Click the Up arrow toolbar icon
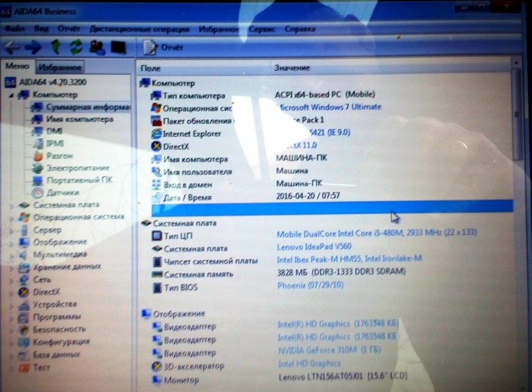This screenshot has width=532, height=392. coord(56,47)
